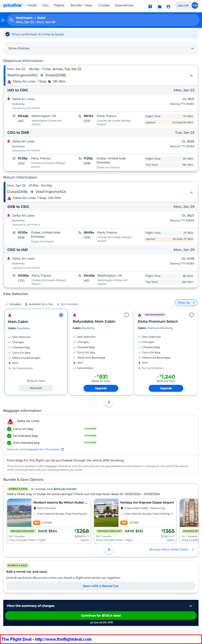Viewport: 202px width, 644px height.
Task: Collapse the departure flight details chevron
Action: 191,76
